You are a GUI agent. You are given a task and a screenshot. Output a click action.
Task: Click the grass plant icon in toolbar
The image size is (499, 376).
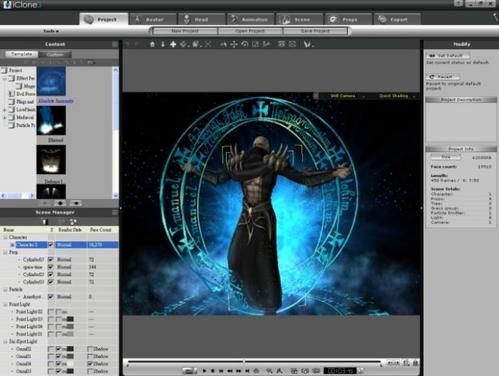coord(307,44)
